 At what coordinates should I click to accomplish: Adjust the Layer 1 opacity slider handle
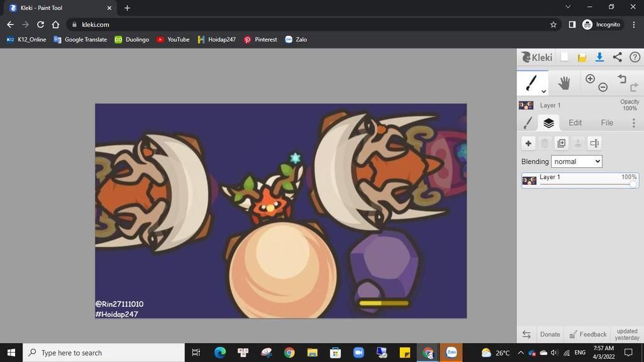(x=633, y=184)
